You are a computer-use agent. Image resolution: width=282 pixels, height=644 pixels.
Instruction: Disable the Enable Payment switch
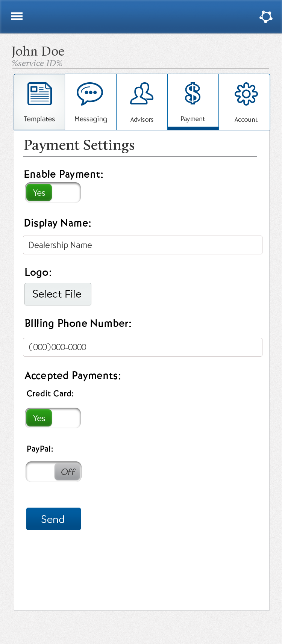click(x=53, y=193)
